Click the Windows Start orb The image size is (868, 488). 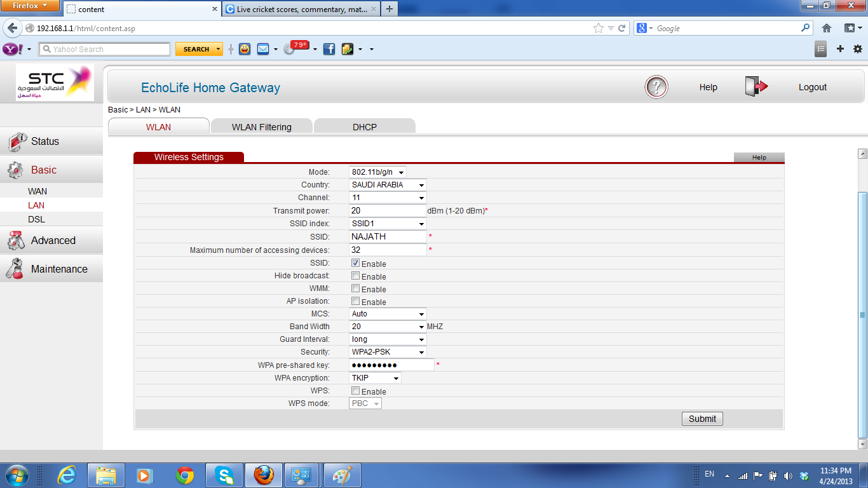click(17, 475)
